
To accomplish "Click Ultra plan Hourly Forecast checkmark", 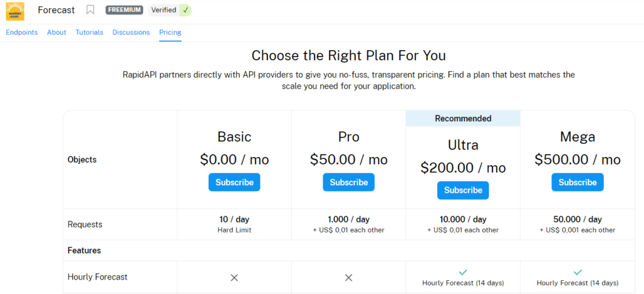I will click(463, 272).
